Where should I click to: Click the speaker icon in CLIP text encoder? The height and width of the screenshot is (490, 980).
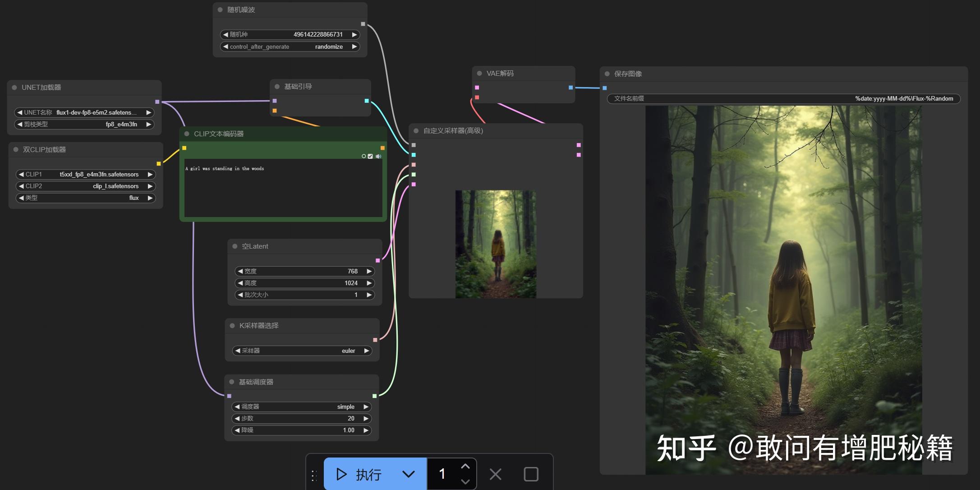[378, 156]
